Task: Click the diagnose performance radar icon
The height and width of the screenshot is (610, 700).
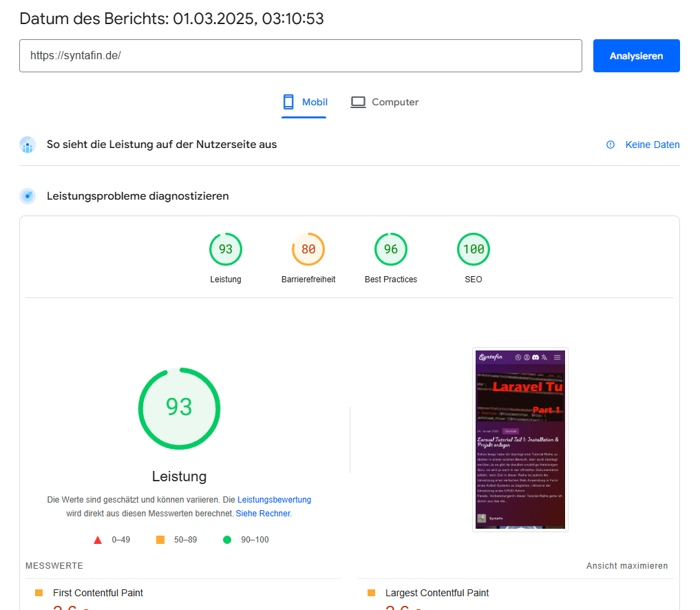Action: (x=28, y=196)
